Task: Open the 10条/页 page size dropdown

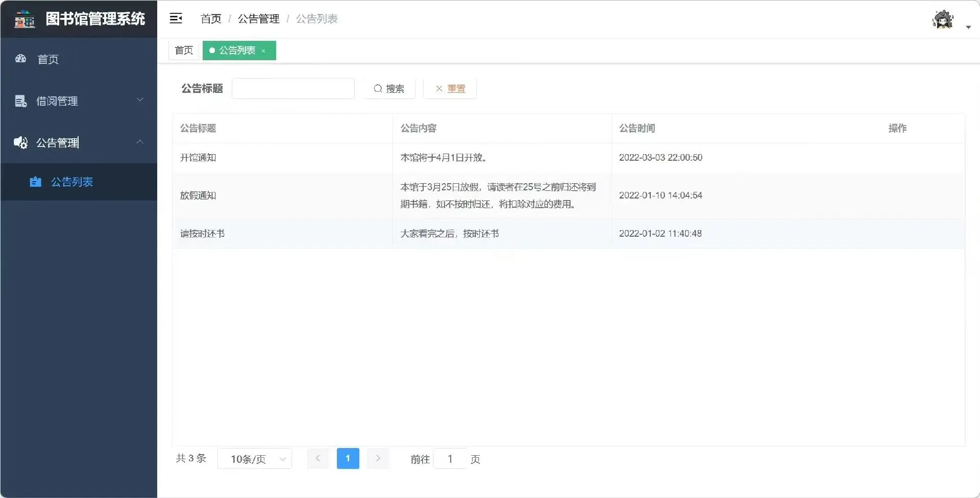Action: (255, 458)
